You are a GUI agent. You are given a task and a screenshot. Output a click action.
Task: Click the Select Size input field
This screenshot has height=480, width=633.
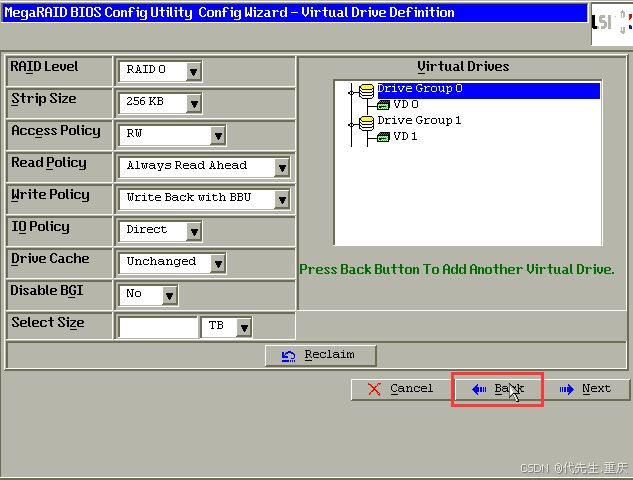(x=158, y=327)
